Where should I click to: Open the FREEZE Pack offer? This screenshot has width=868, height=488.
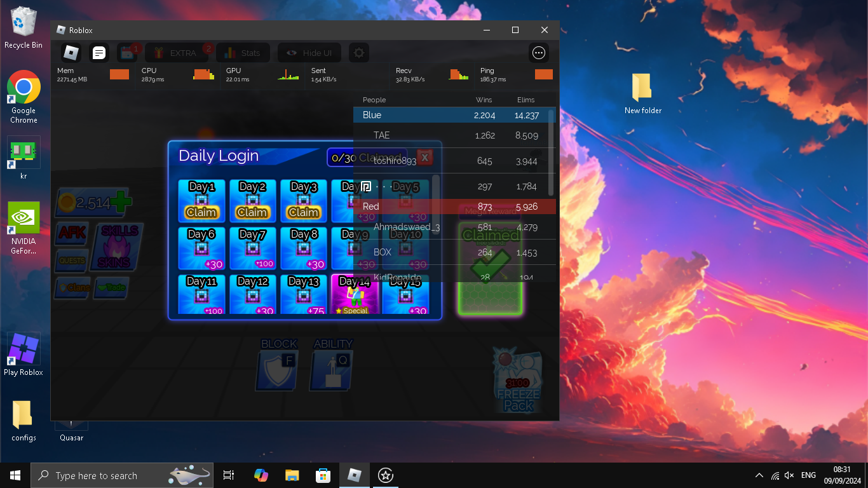tap(519, 381)
